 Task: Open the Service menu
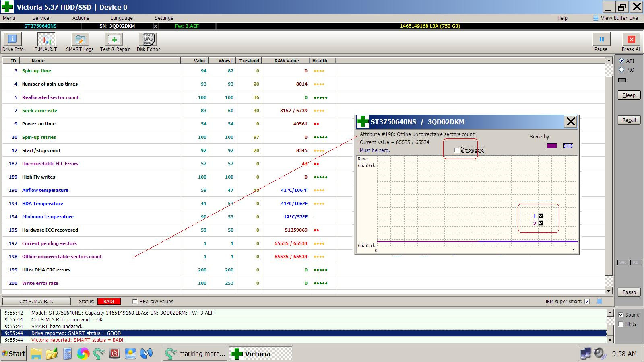pyautogui.click(x=41, y=18)
